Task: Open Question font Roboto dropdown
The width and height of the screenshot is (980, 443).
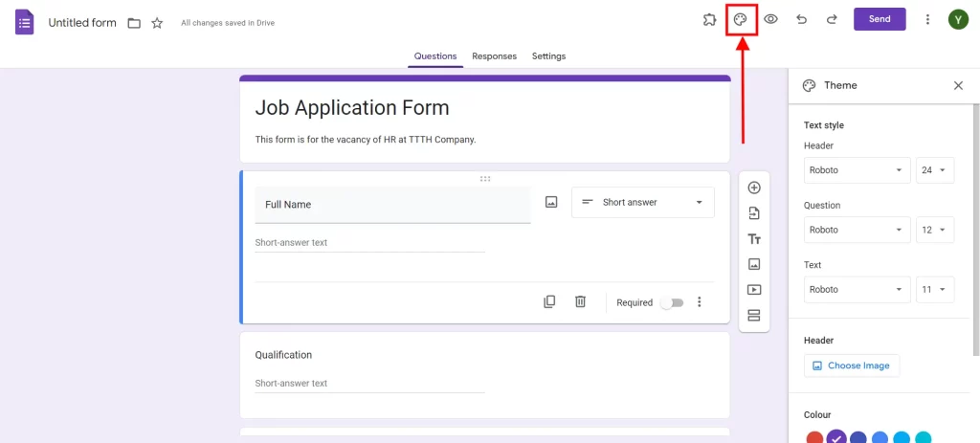Action: pos(857,230)
